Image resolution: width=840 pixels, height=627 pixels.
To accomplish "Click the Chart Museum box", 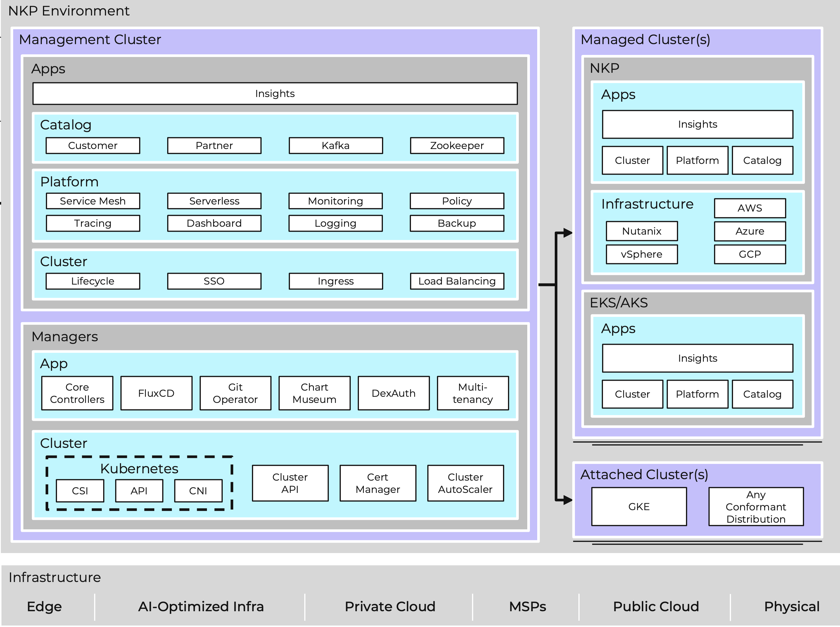I will (x=314, y=393).
